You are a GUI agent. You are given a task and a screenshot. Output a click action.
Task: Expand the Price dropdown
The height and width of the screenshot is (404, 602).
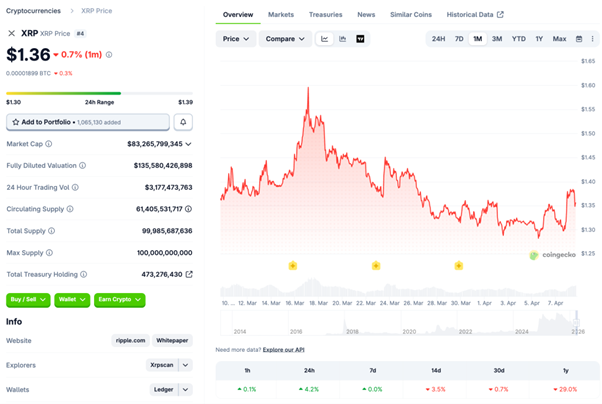tap(236, 39)
